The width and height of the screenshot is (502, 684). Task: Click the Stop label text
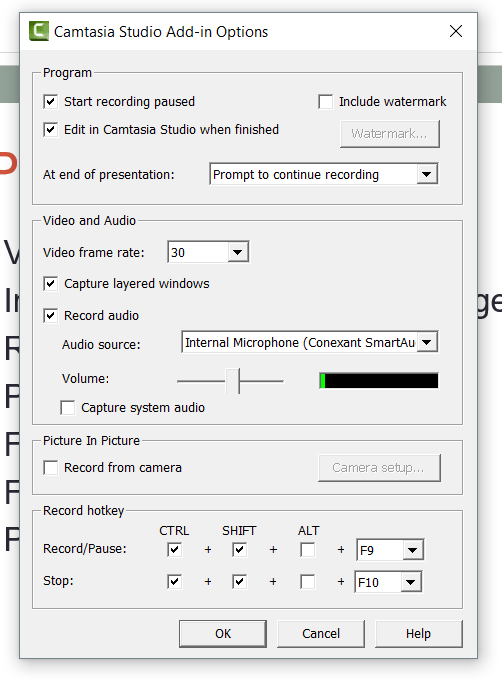pyautogui.click(x=58, y=581)
